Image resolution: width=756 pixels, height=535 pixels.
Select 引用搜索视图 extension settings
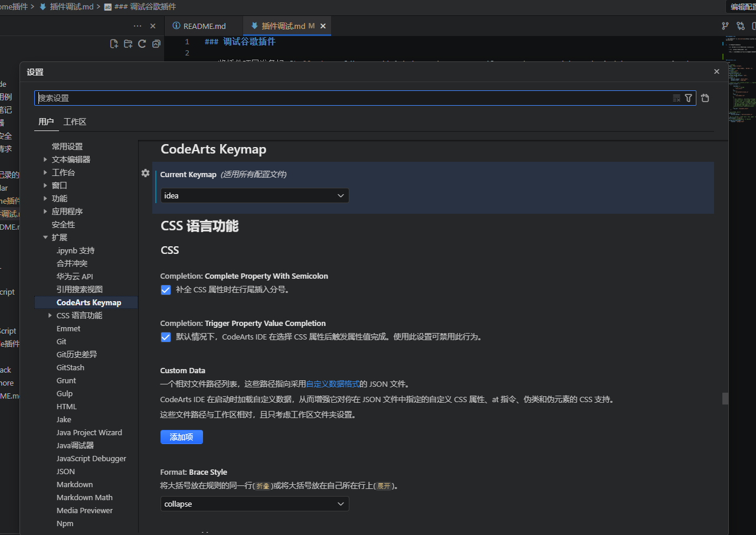tap(80, 289)
